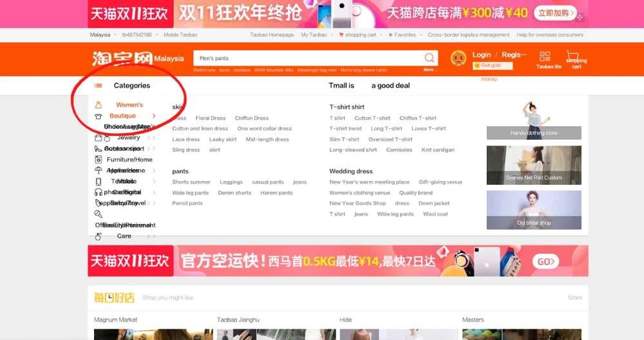This screenshot has height=340, width=644.
Task: Click the t-shirt icon beside Boutique
Action: pyautogui.click(x=98, y=116)
